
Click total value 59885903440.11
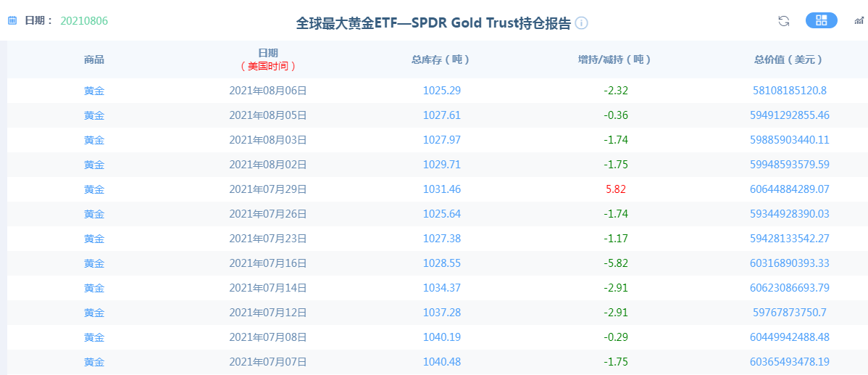[790, 140]
